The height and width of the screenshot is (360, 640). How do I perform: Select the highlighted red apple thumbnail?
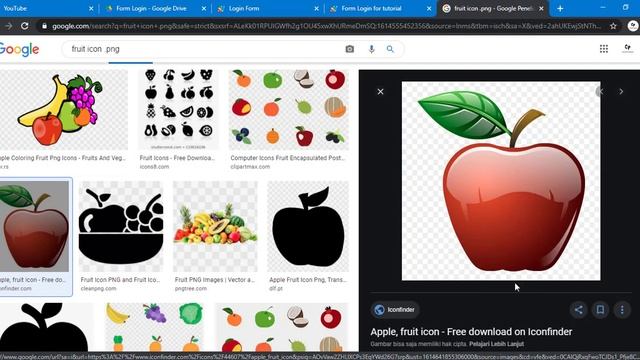click(34, 226)
